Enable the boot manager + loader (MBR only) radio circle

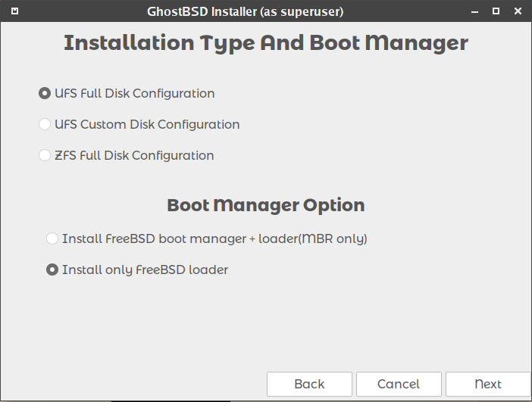pos(52,238)
